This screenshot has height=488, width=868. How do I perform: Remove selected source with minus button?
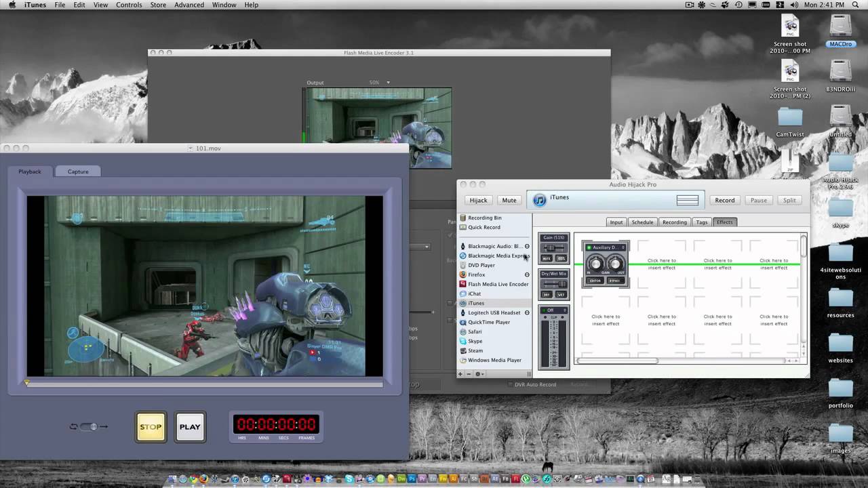coord(469,374)
